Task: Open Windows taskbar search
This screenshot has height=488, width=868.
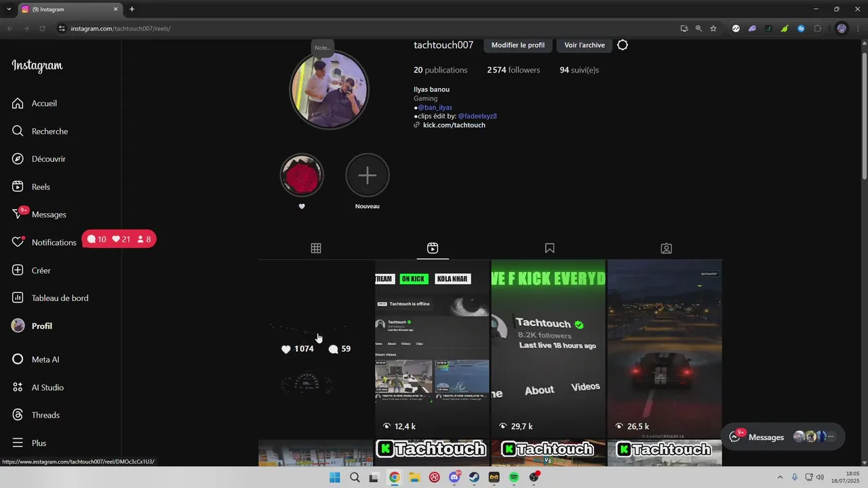Action: [355, 477]
